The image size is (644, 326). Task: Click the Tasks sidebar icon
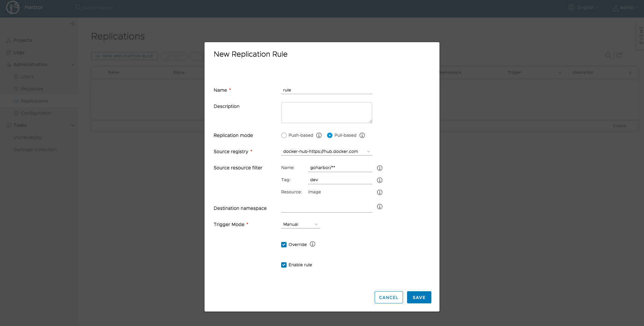click(9, 125)
